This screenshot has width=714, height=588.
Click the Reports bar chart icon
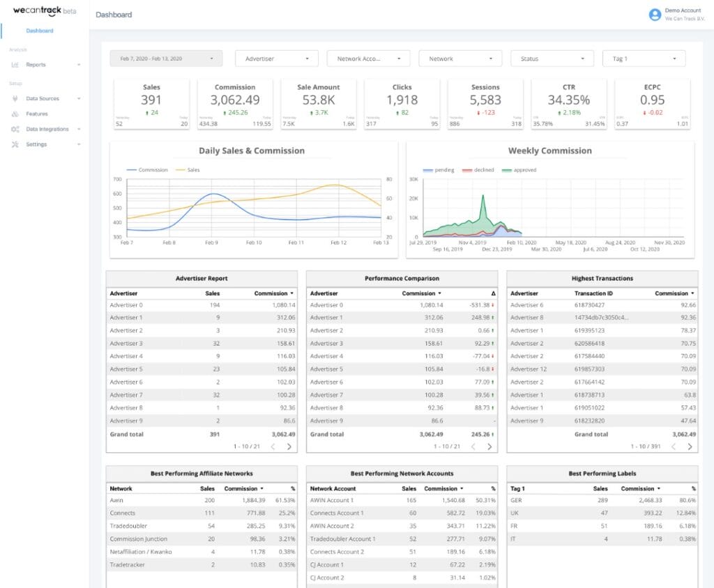pos(15,65)
